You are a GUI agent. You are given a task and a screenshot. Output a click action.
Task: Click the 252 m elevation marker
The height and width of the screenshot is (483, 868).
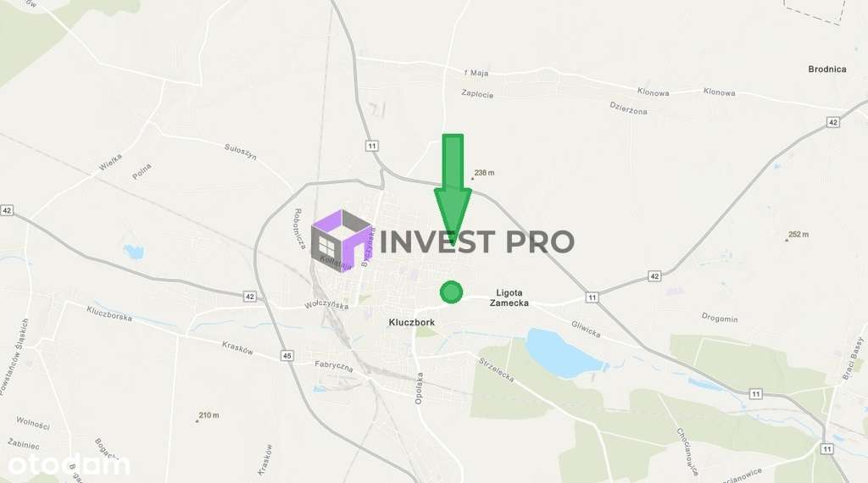[x=797, y=235]
